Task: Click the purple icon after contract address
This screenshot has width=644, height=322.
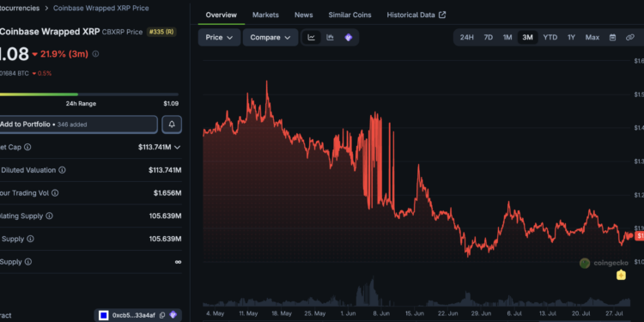Action: pyautogui.click(x=173, y=315)
